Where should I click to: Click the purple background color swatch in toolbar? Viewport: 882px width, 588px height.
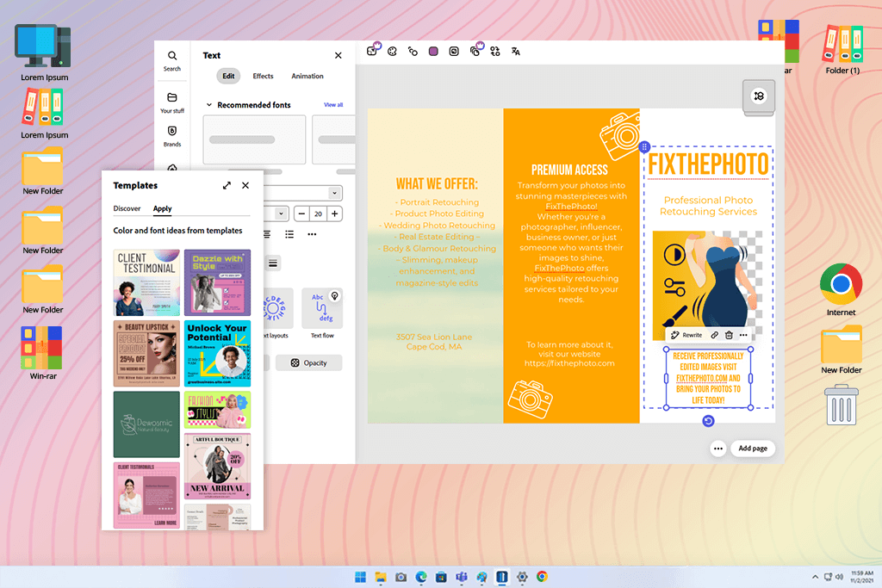click(433, 51)
